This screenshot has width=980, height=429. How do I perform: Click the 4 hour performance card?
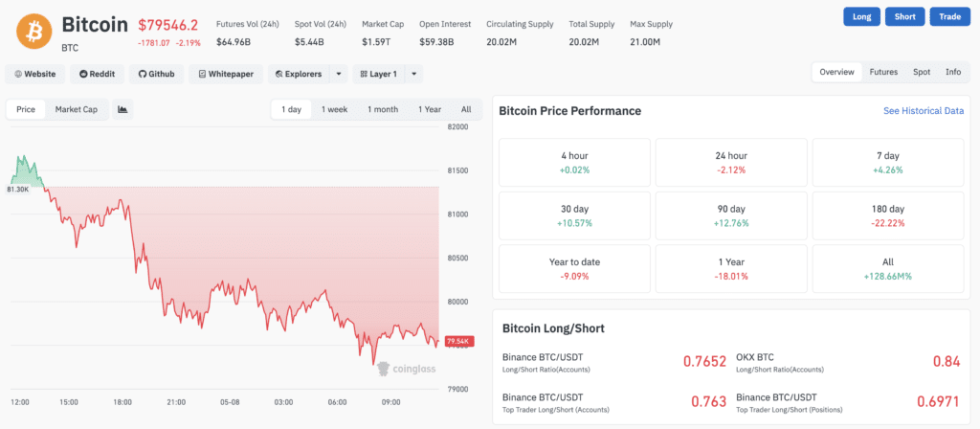click(x=574, y=163)
